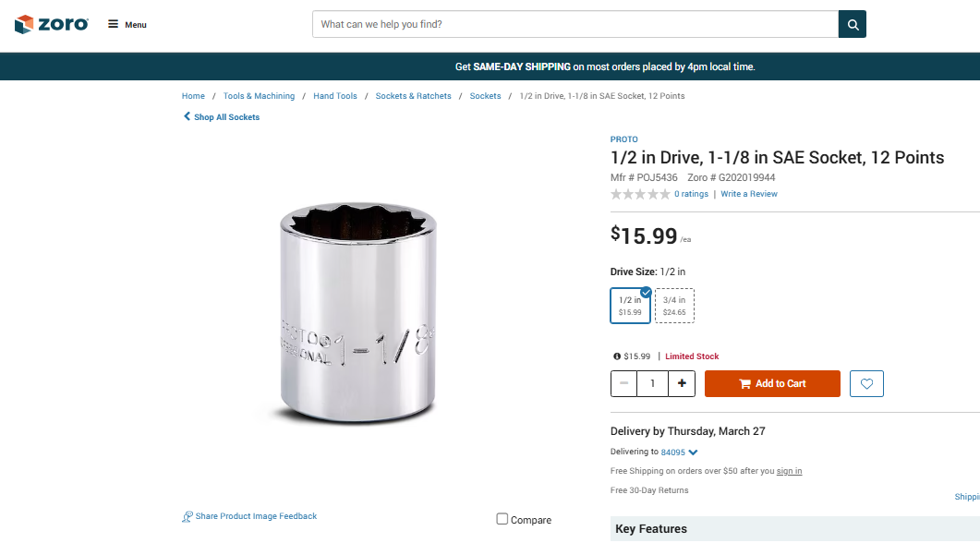Viewport: 980px width, 543px height.
Task: Click the back chevron Shop All Sockets
Action: [x=187, y=117]
